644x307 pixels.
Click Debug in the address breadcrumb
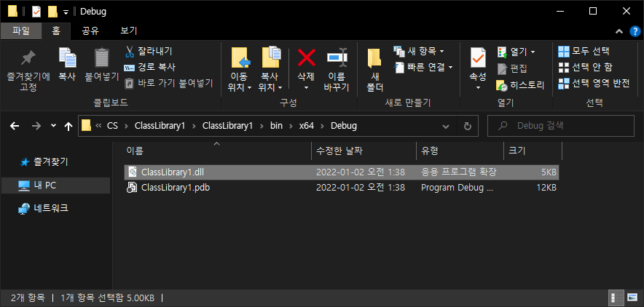[344, 126]
